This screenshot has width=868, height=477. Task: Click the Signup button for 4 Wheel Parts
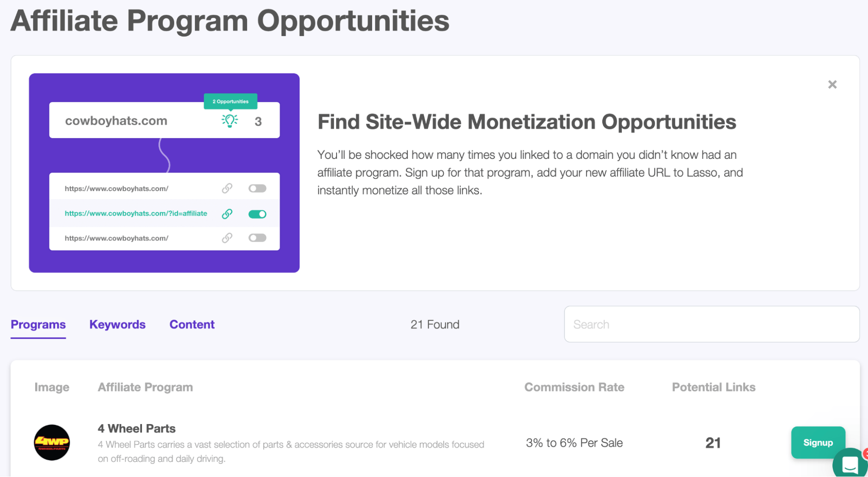(818, 442)
